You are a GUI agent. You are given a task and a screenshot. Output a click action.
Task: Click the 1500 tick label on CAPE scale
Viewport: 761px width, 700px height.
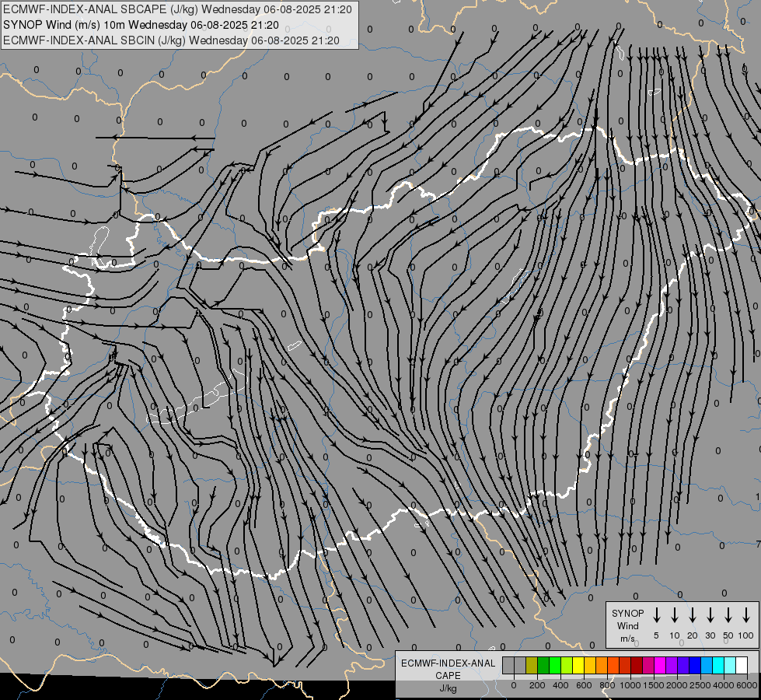(654, 685)
